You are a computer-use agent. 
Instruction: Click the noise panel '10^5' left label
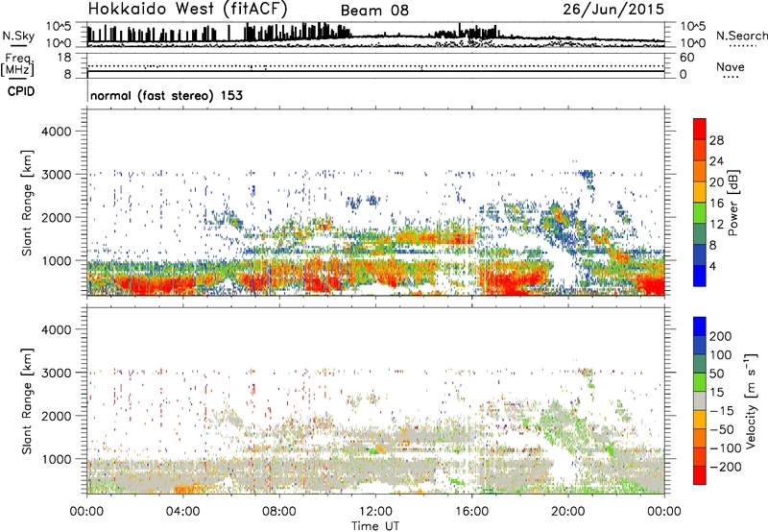pyautogui.click(x=59, y=27)
